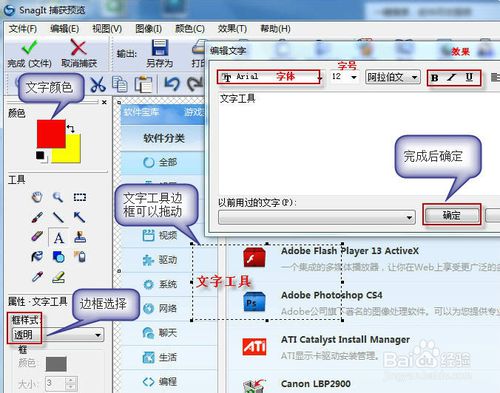The width and height of the screenshot is (500, 393).
Task: Select the Highlighter pen tool
Action: pyautogui.click(x=59, y=277)
